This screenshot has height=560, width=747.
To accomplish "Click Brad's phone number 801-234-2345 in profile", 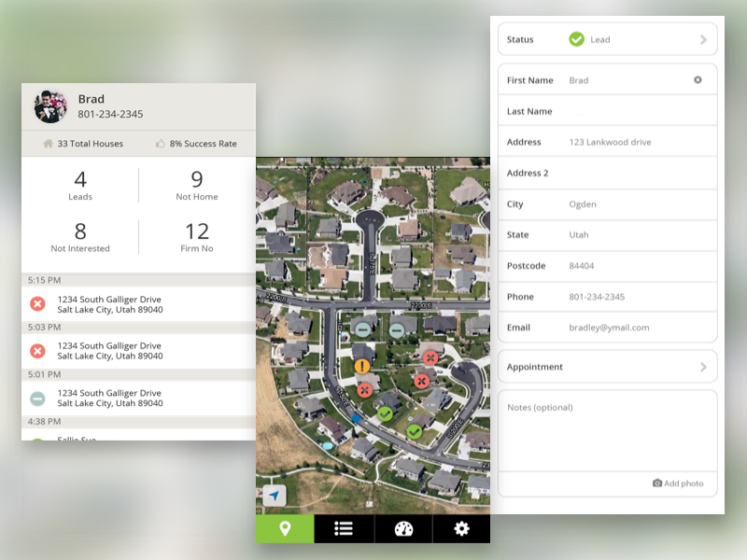I will click(110, 114).
